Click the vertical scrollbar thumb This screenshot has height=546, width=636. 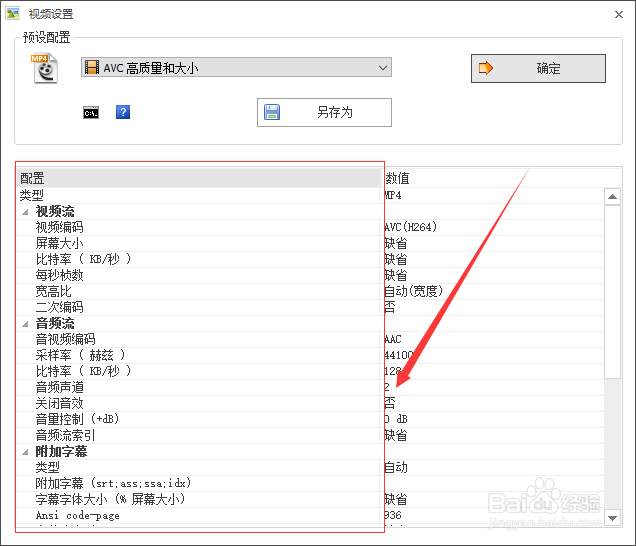(x=612, y=292)
